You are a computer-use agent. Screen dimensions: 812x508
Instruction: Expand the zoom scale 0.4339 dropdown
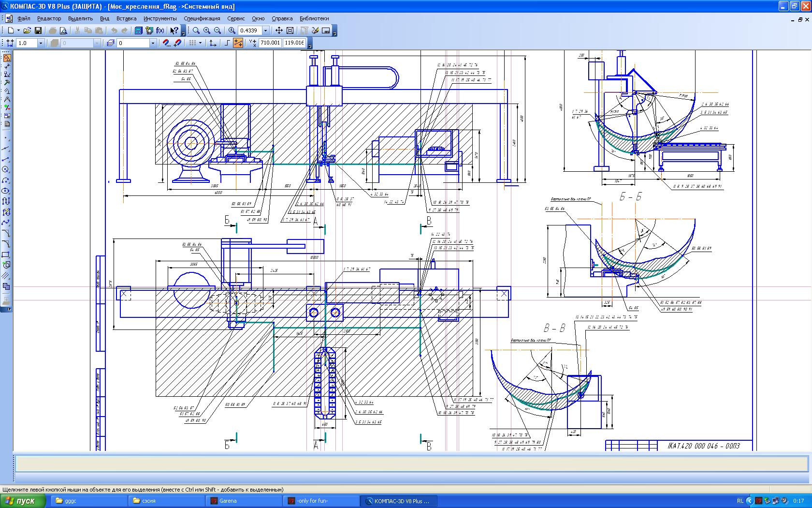[265, 30]
